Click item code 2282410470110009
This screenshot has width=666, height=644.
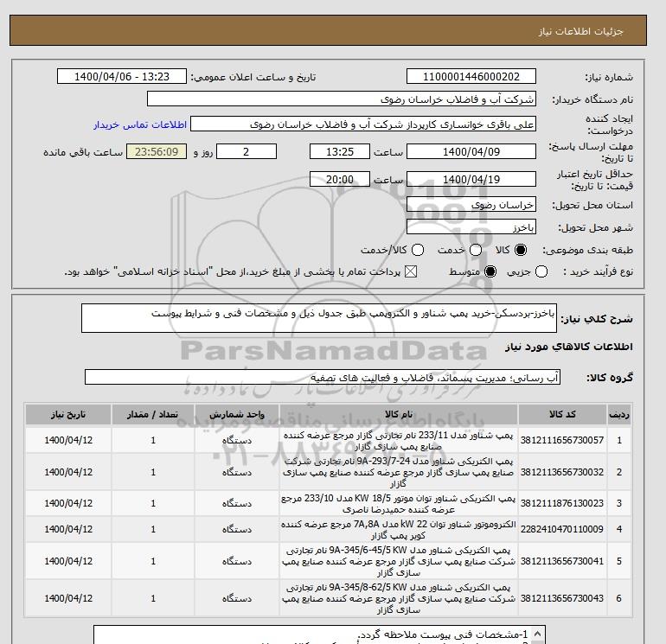[562, 529]
